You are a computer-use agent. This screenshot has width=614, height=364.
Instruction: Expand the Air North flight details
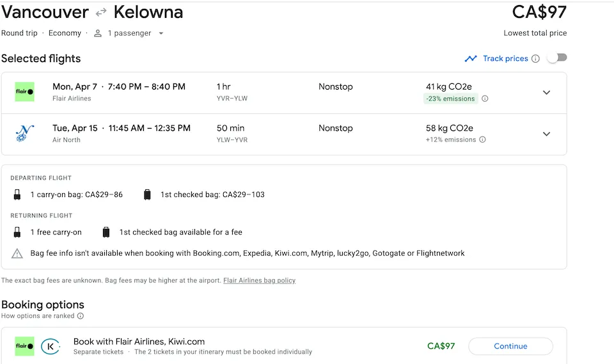[x=546, y=134]
